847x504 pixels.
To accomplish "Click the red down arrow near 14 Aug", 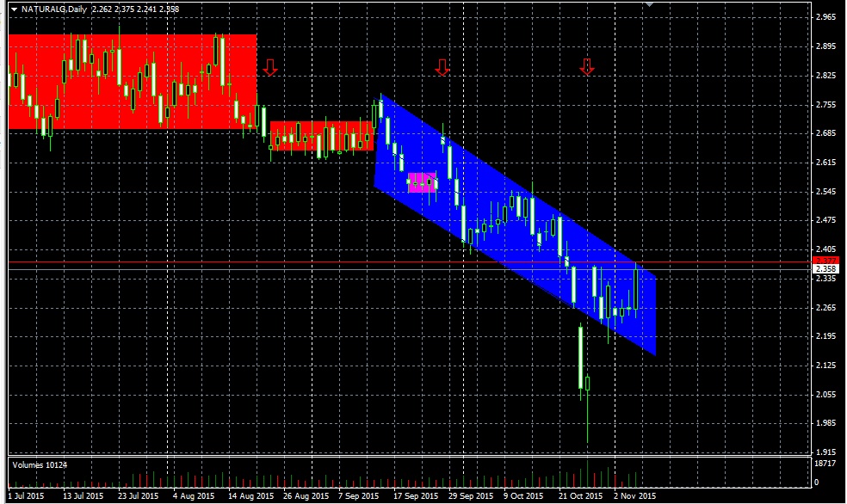I will (270, 67).
